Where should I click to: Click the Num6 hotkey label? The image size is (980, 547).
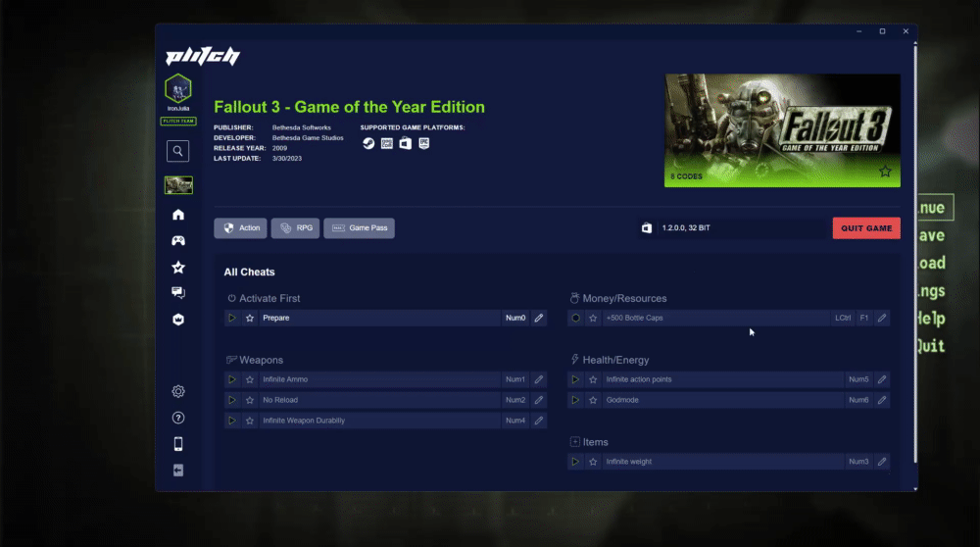point(858,400)
